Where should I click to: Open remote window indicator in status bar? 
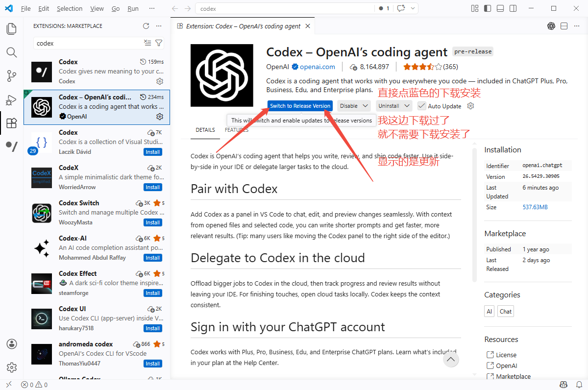(x=8, y=385)
